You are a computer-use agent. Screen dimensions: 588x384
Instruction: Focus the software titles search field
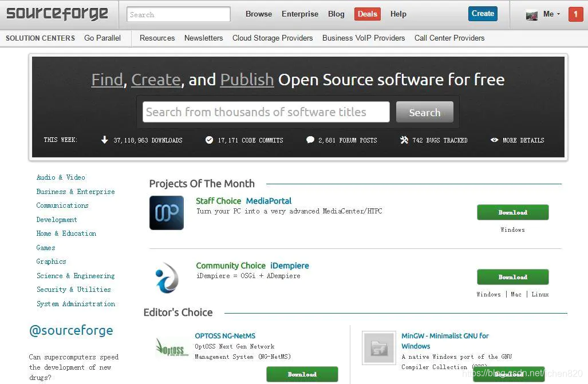coord(266,112)
